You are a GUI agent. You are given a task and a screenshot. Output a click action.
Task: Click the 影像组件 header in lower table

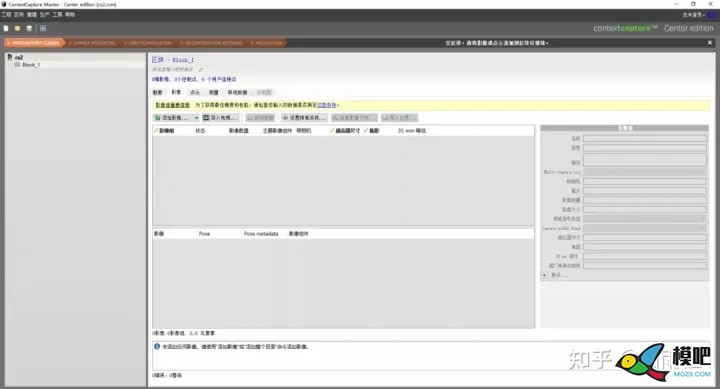tap(298, 234)
